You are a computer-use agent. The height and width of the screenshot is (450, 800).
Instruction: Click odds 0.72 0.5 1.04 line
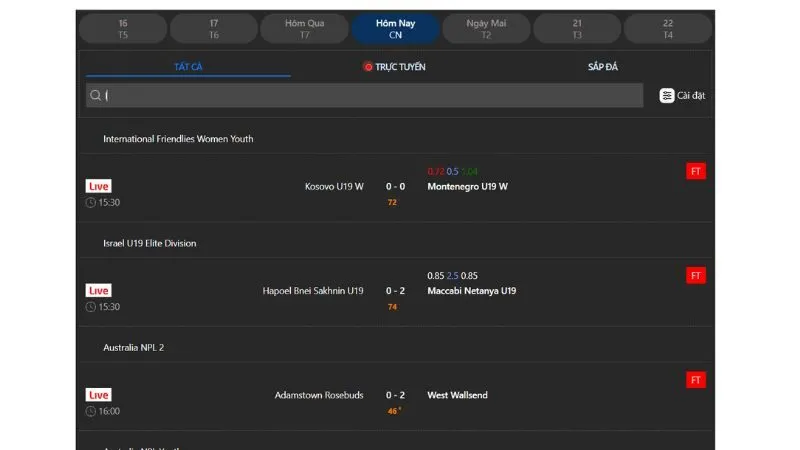(453, 171)
